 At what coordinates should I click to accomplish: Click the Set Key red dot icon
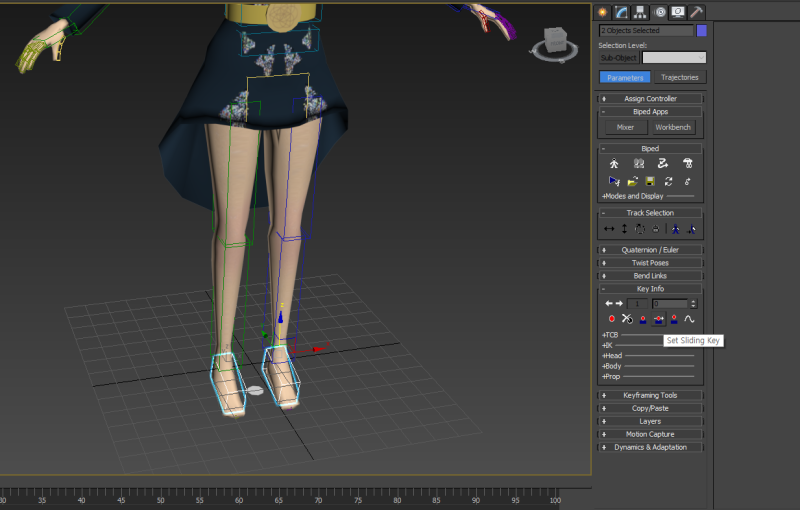pyautogui.click(x=611, y=319)
